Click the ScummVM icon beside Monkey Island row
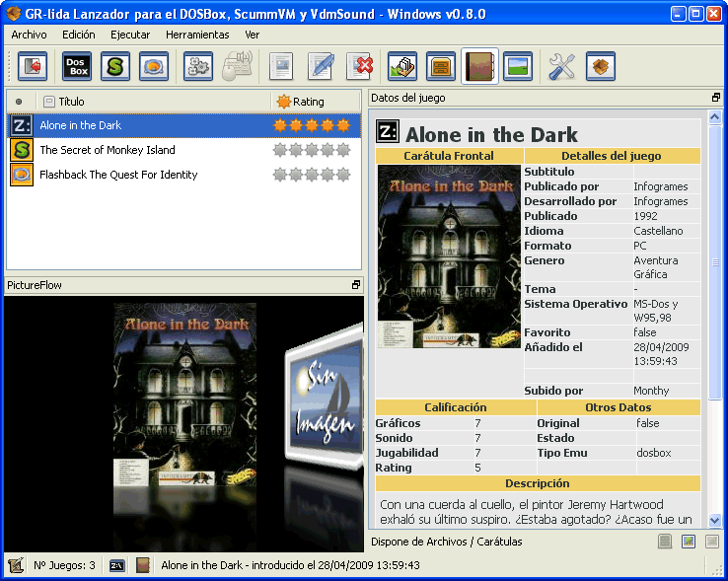This screenshot has width=728, height=581. pyautogui.click(x=22, y=150)
